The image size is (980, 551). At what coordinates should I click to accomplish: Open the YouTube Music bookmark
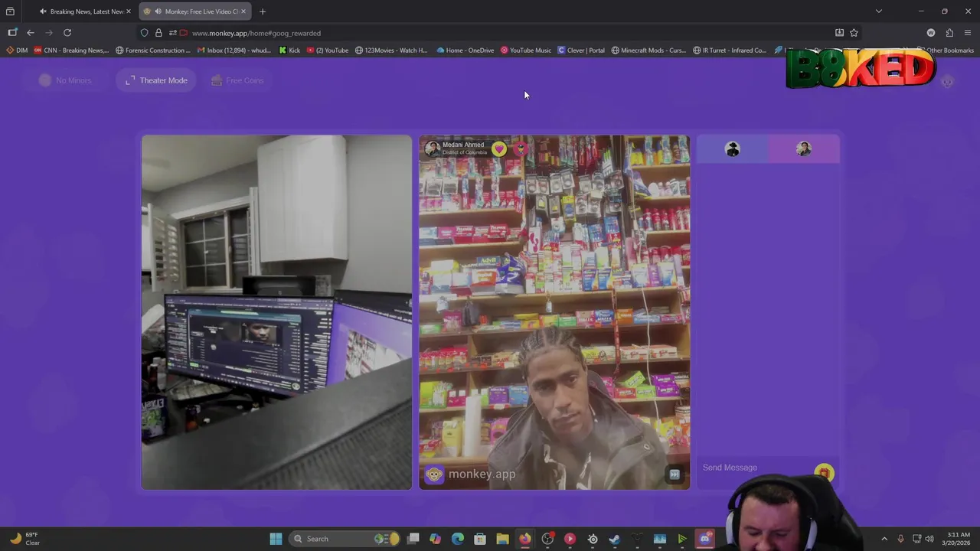pyautogui.click(x=526, y=51)
